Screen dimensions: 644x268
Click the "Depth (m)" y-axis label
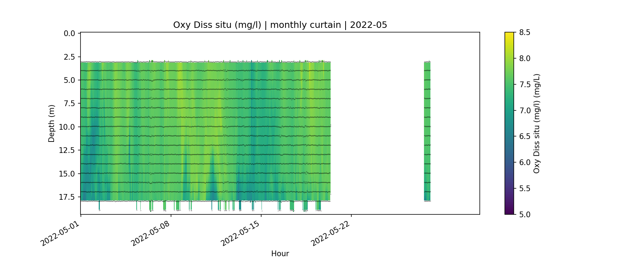(x=52, y=123)
